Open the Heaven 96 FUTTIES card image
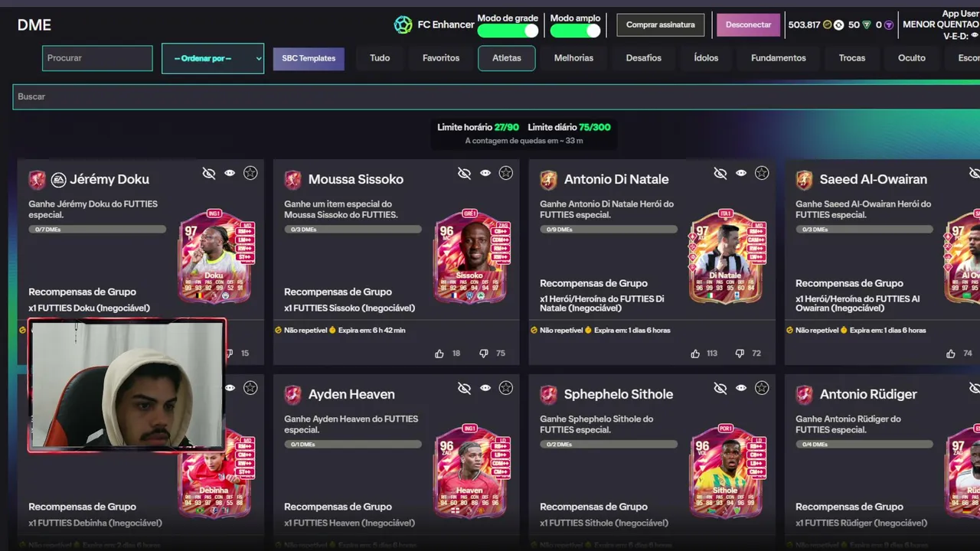 pos(471,471)
